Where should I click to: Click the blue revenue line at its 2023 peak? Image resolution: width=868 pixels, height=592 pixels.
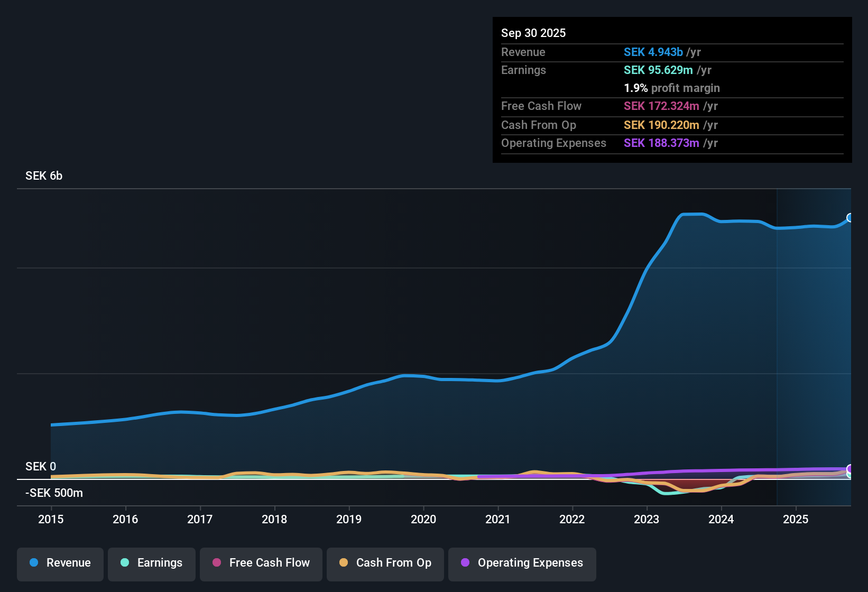pos(692,215)
